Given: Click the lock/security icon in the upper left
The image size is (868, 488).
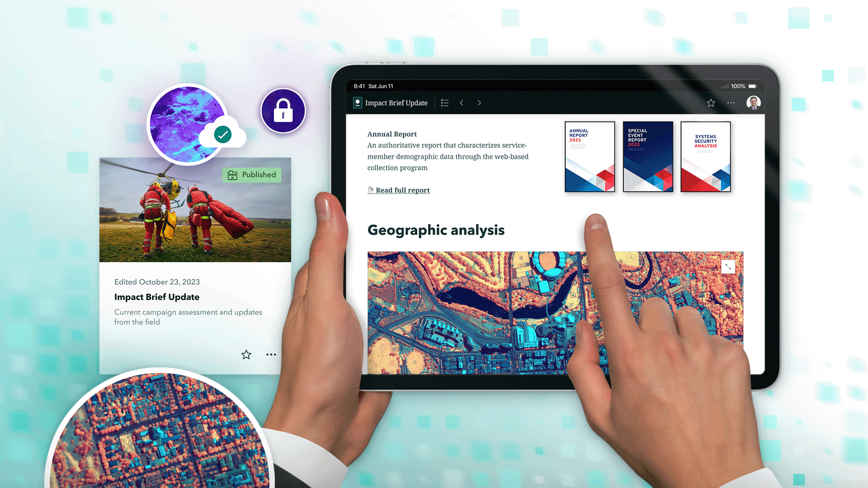Looking at the screenshot, I should click(x=282, y=111).
